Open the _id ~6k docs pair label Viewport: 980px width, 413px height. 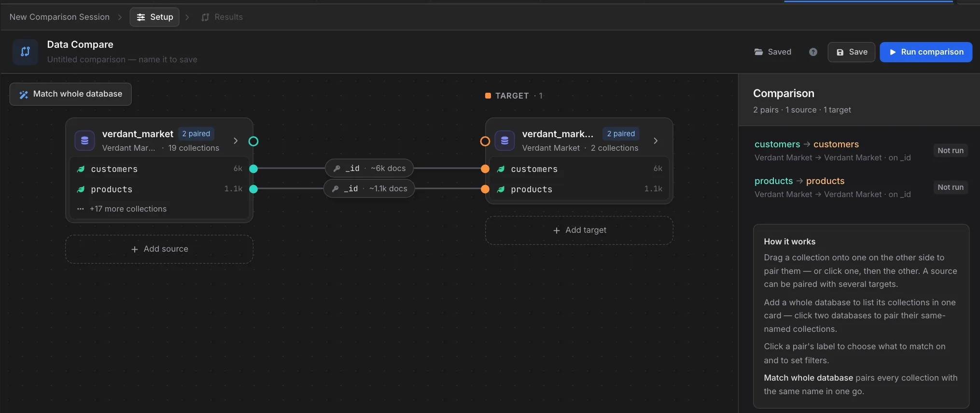369,169
